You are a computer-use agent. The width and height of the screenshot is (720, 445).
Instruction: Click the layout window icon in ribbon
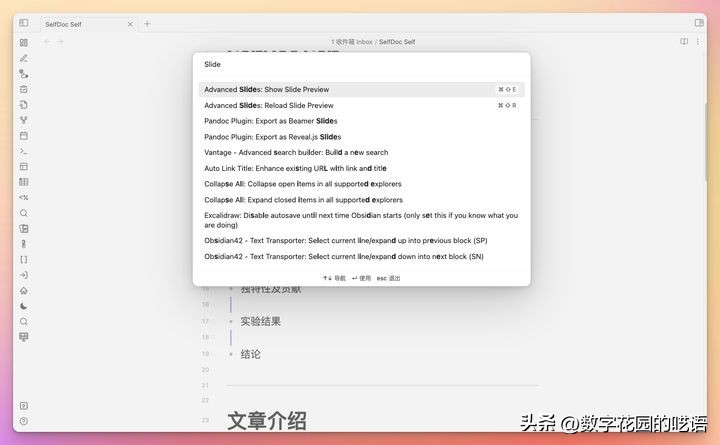click(x=24, y=167)
